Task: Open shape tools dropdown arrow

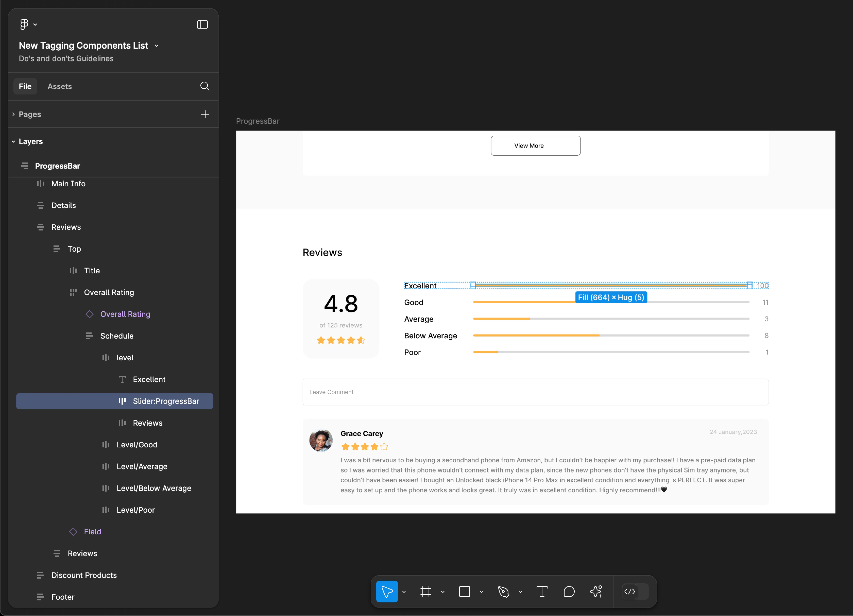Action: click(481, 592)
